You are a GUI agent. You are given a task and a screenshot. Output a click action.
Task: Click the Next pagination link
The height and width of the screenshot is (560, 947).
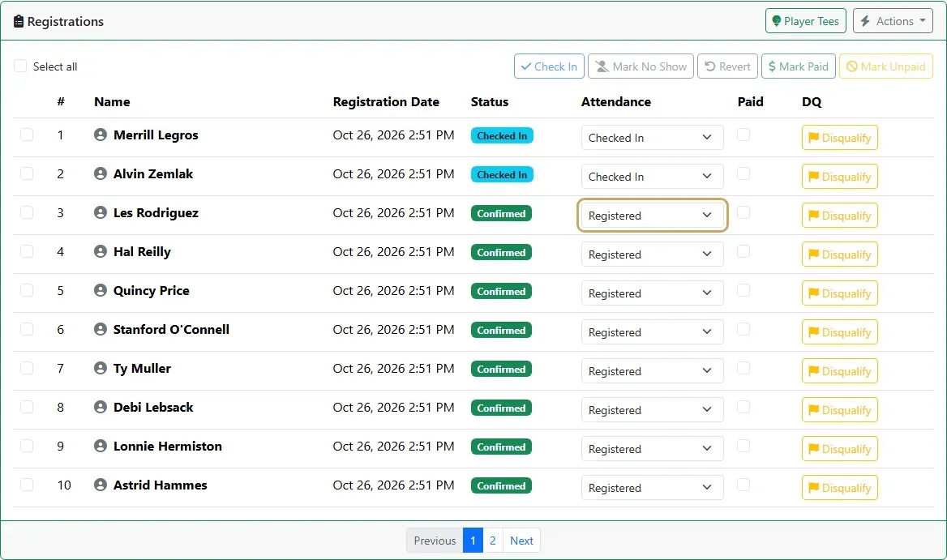[521, 541]
